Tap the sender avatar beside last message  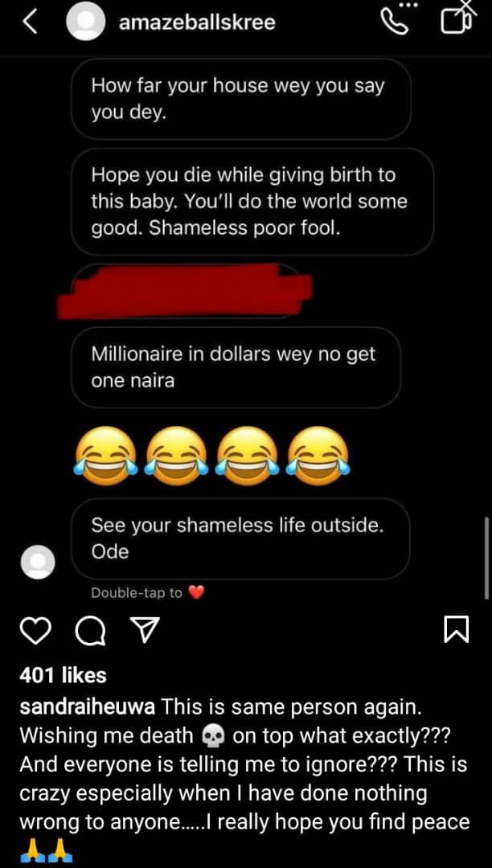coord(38,561)
